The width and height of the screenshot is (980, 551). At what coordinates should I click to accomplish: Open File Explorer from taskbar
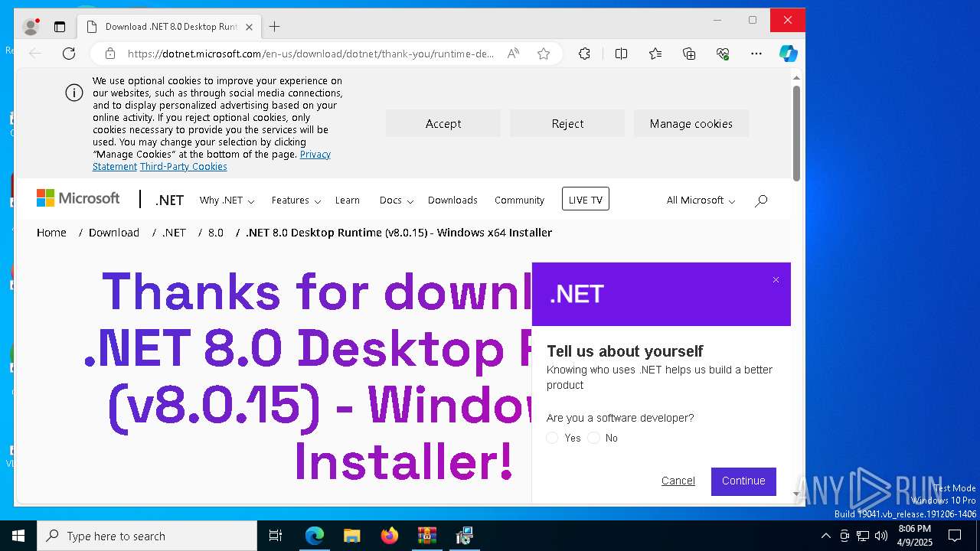click(351, 536)
